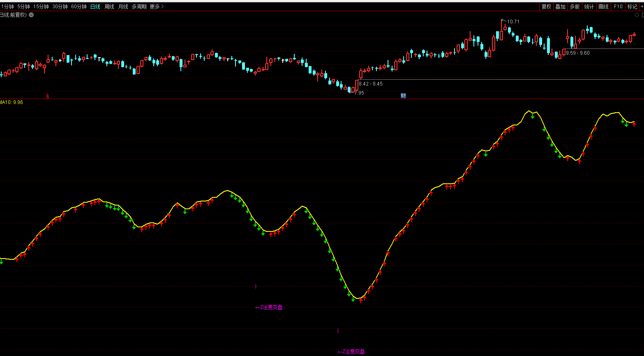Select the 日线 daily tab
This screenshot has width=644, height=356.
coord(95,7)
